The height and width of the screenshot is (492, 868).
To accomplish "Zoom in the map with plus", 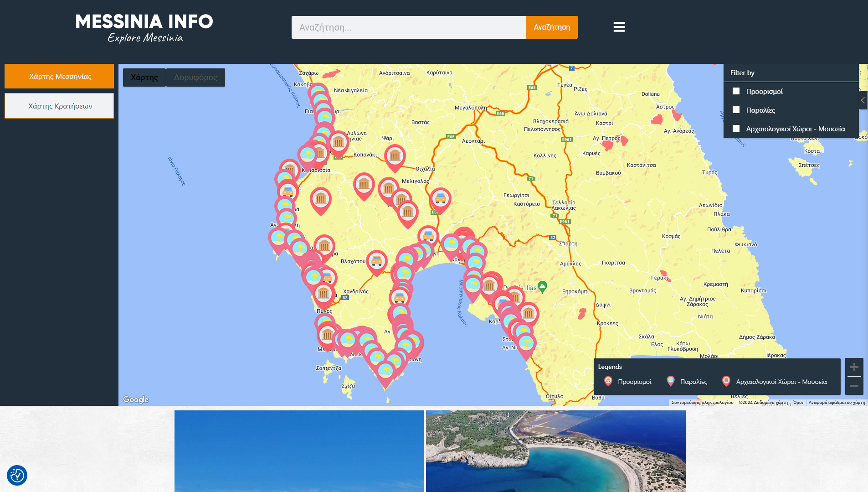I will click(x=854, y=368).
